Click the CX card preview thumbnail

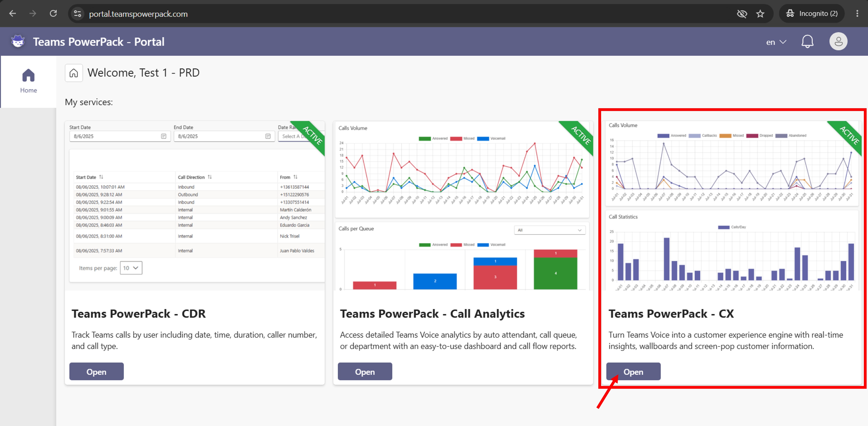(x=731, y=205)
